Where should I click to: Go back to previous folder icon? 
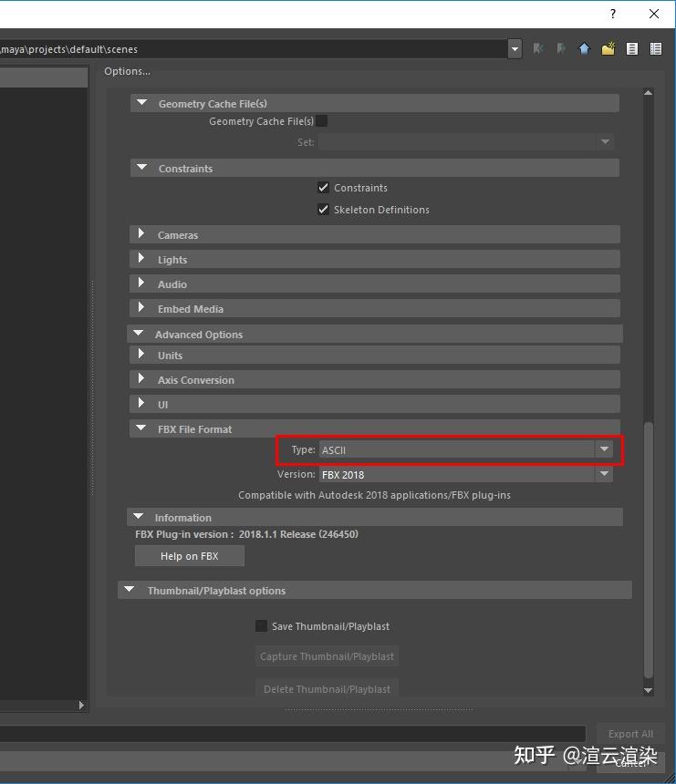538,48
